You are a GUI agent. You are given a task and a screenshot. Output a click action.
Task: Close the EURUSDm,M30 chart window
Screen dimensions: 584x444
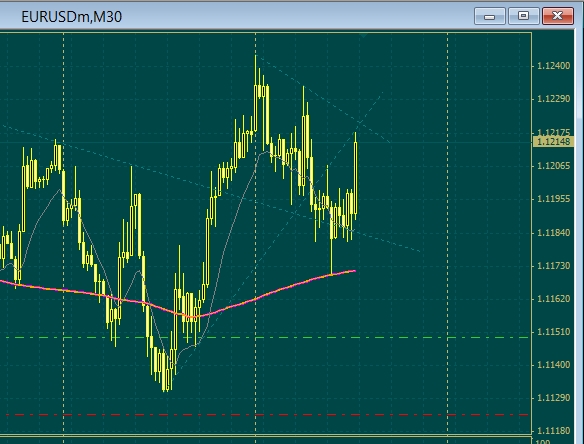pyautogui.click(x=558, y=16)
